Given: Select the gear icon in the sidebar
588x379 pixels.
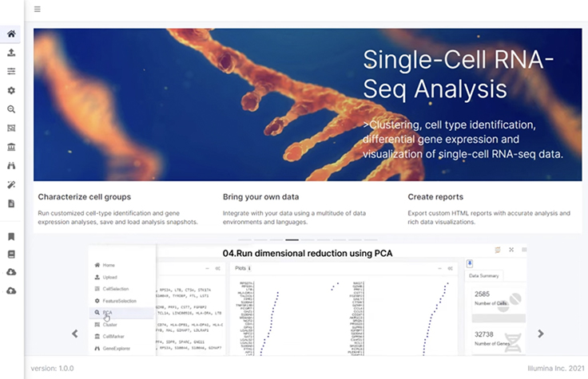Looking at the screenshot, I should (11, 91).
